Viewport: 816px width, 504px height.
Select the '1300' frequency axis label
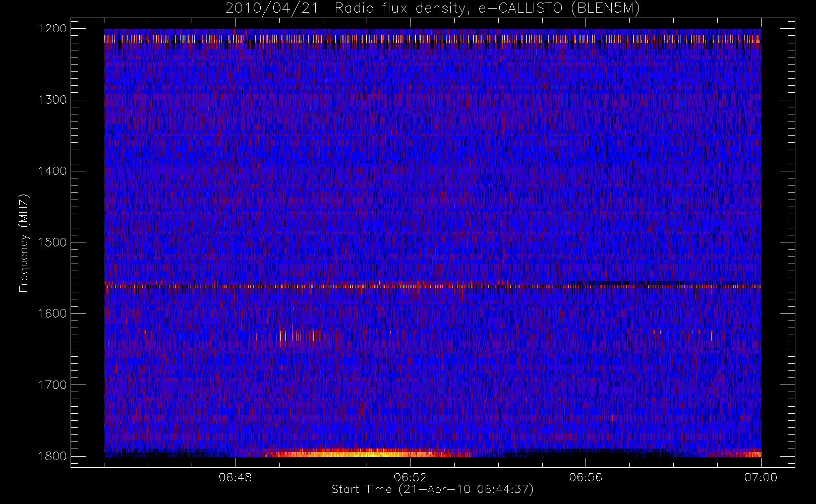coord(52,100)
